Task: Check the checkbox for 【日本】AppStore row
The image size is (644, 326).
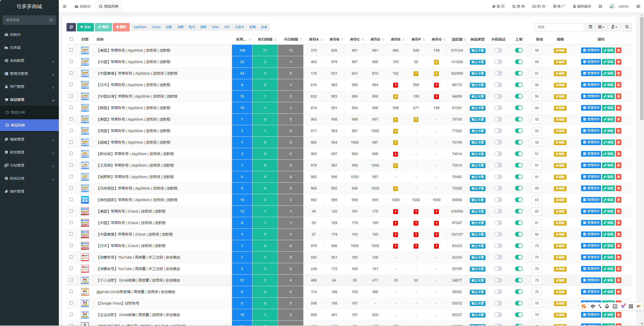Action: point(71,85)
